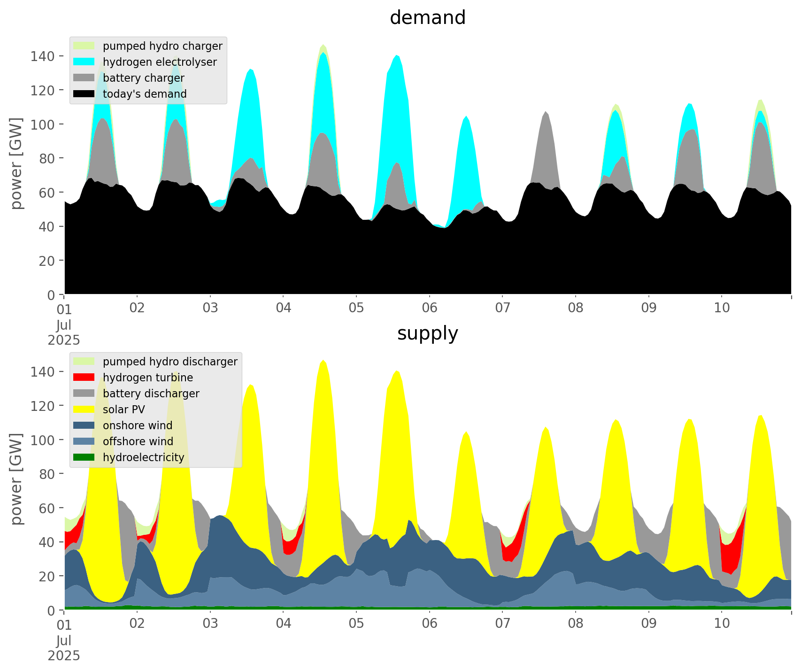Click the 05 date tick under demand chart
Image resolution: width=801 pixels, height=672 pixels.
tap(356, 308)
